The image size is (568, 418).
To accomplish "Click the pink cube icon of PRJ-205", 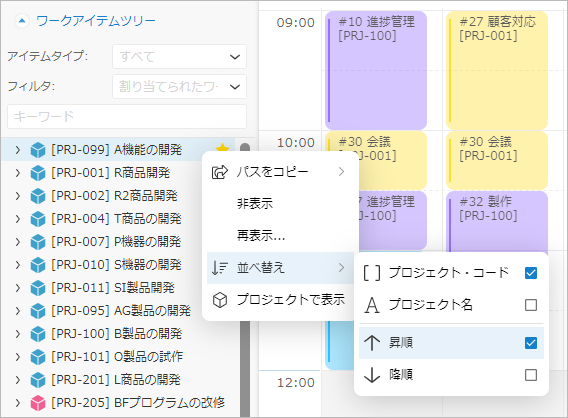I will click(x=38, y=403).
